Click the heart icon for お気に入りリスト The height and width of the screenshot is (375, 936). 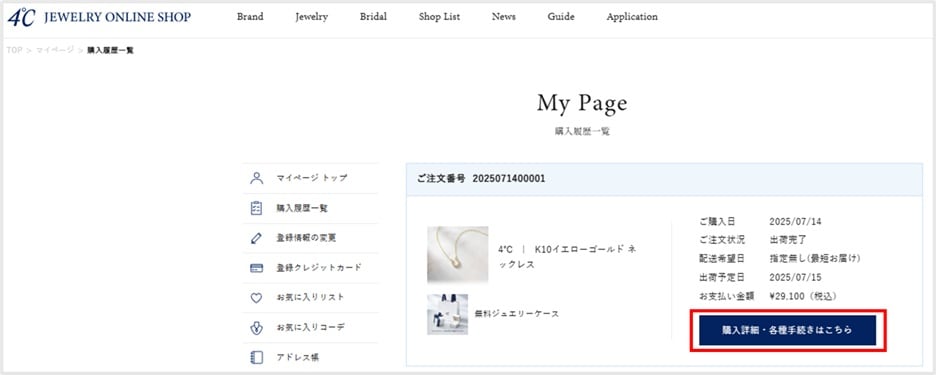point(256,297)
